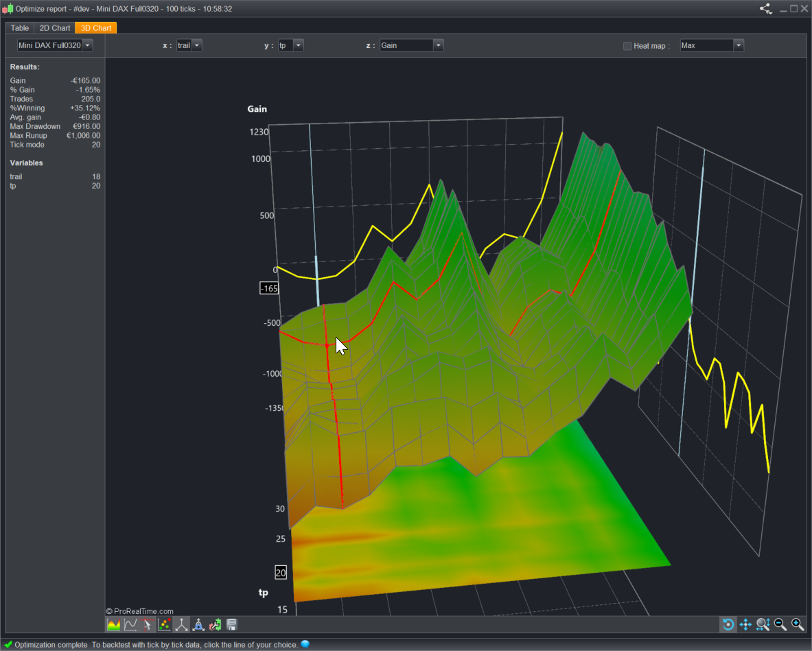Click the zoom in magnifier
Image resolution: width=812 pixels, height=651 pixels.
coord(798,624)
